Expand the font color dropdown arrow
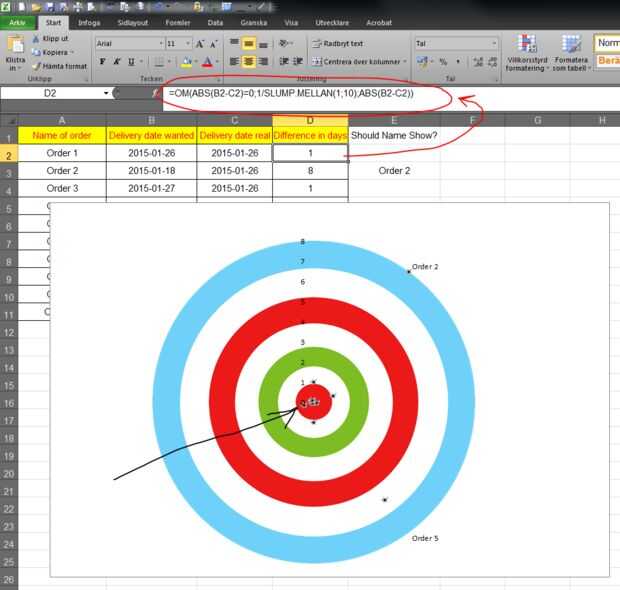 (x=217, y=62)
